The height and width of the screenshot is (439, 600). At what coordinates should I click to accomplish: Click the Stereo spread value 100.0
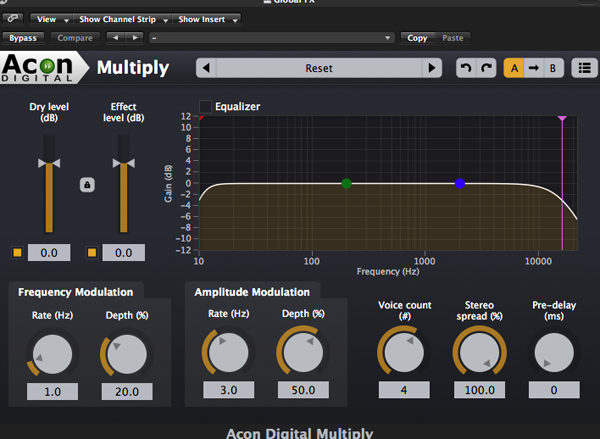point(479,390)
